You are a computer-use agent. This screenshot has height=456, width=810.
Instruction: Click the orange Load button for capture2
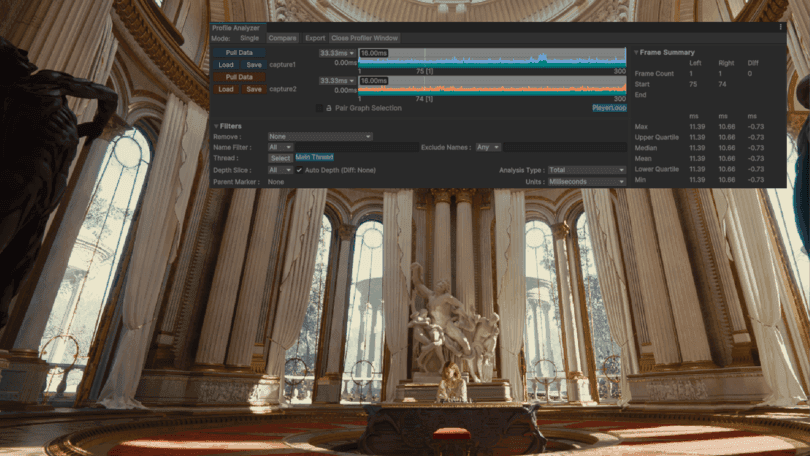[226, 89]
